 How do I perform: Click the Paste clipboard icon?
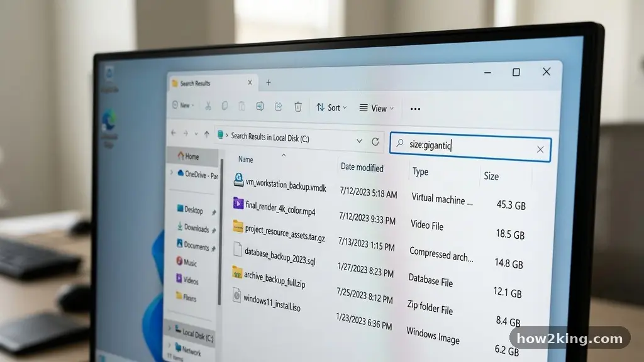point(241,106)
